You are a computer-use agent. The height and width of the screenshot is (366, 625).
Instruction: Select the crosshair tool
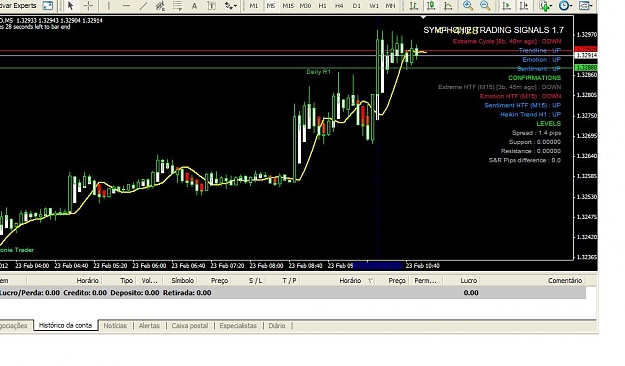(x=88, y=6)
